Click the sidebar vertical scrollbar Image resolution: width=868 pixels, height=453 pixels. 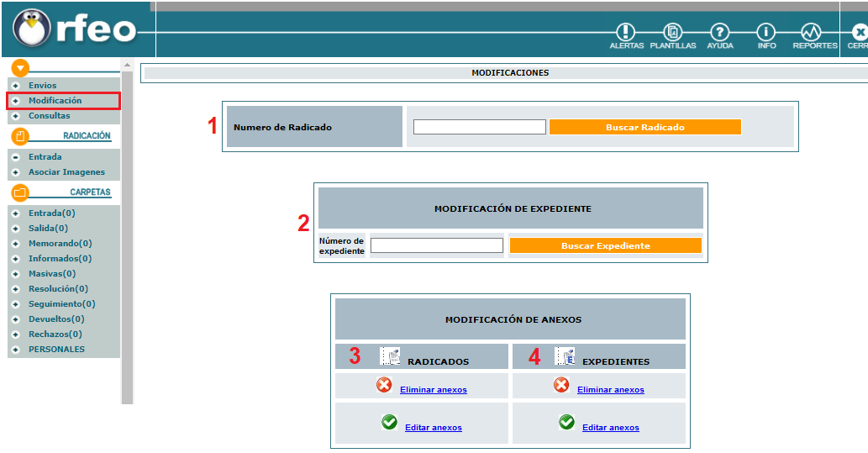click(128, 235)
